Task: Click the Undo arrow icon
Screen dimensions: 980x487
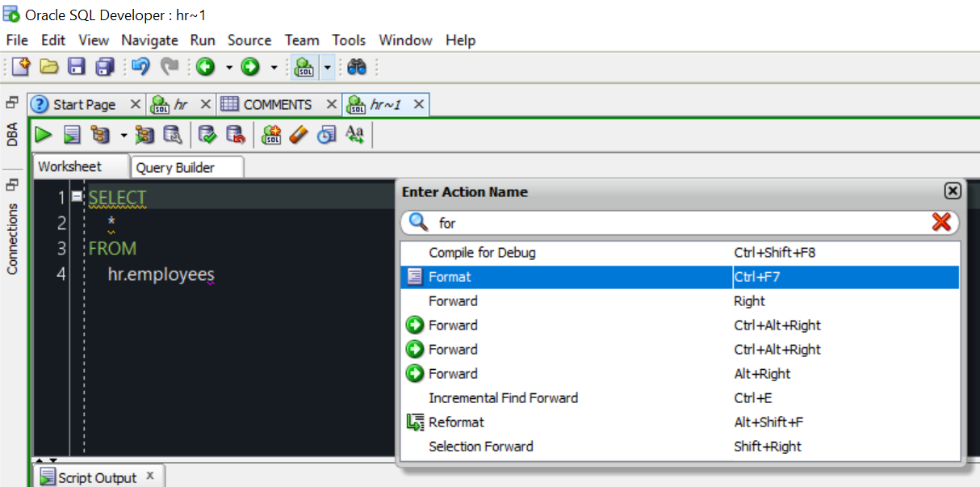Action: pyautogui.click(x=141, y=67)
